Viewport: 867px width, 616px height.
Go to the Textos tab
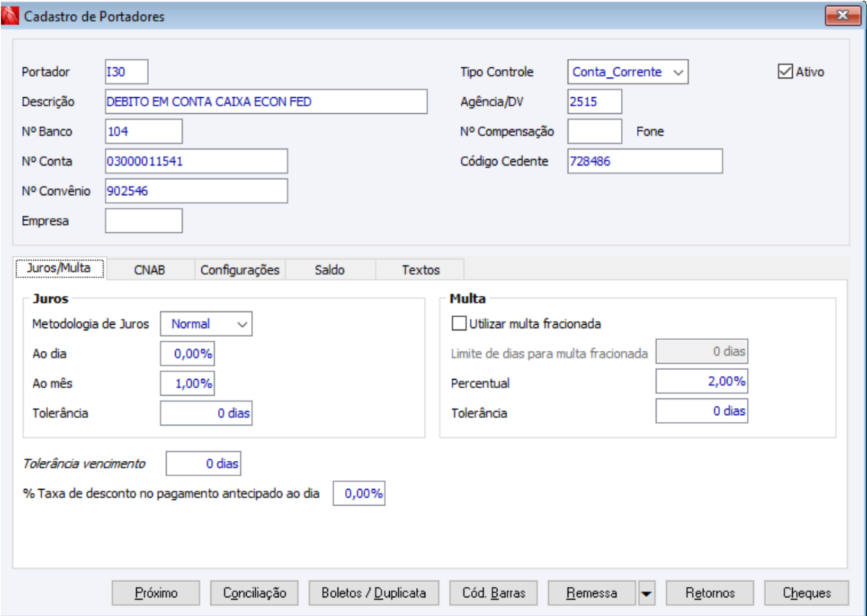(421, 270)
